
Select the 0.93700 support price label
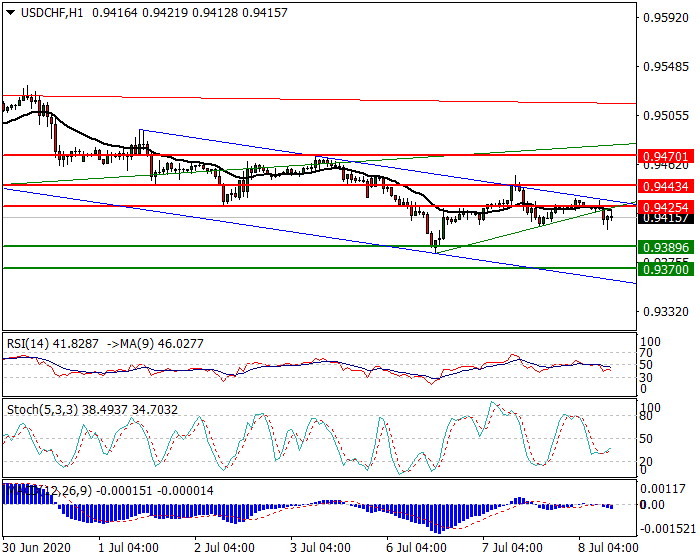pyautogui.click(x=666, y=269)
